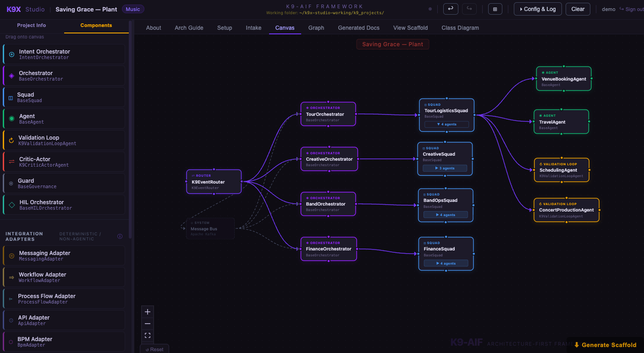The width and height of the screenshot is (644, 353).
Task: Switch to Project Info tab
Action: (32, 26)
